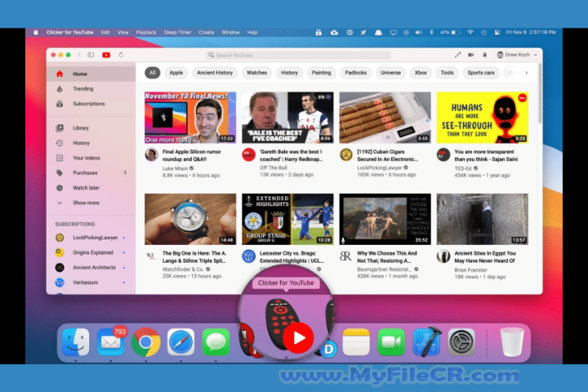588x392 pixels.
Task: Open the Humans are more see-through thumbnail
Action: pyautogui.click(x=483, y=118)
